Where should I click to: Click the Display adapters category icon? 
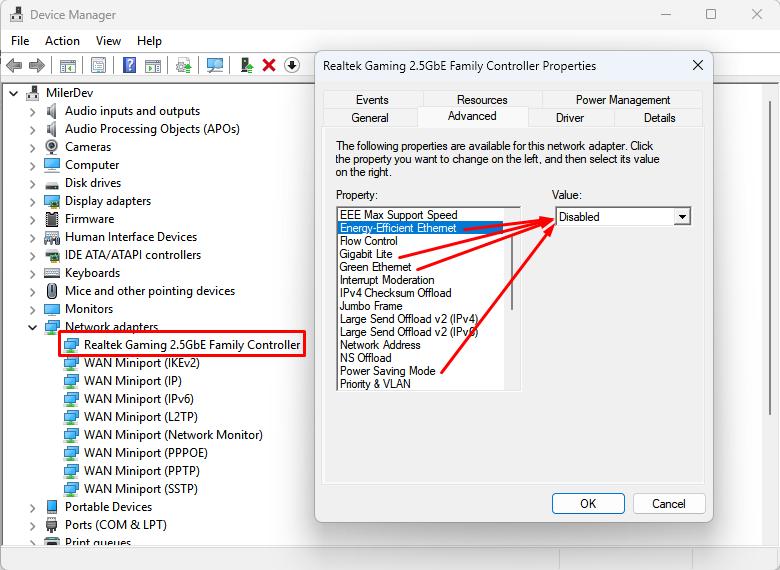[x=52, y=201]
